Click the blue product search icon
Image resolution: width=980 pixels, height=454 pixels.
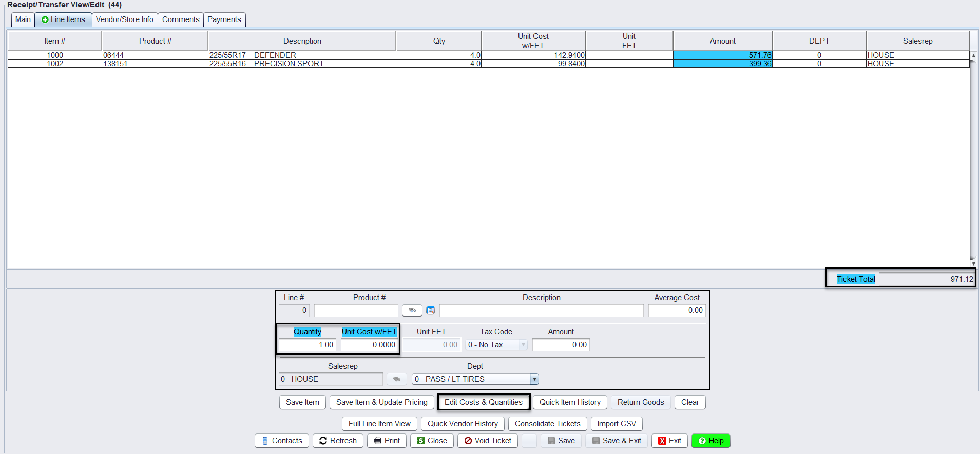pyautogui.click(x=431, y=310)
